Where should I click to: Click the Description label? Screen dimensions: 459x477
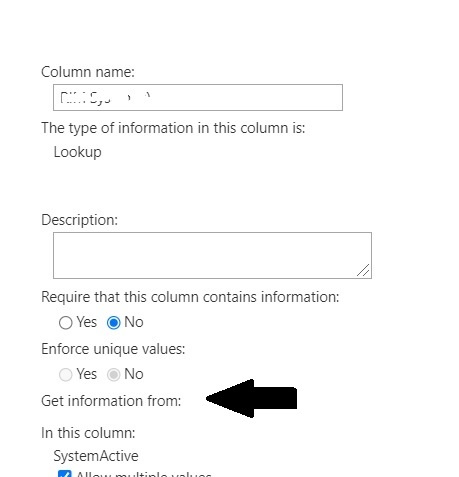[x=79, y=220]
